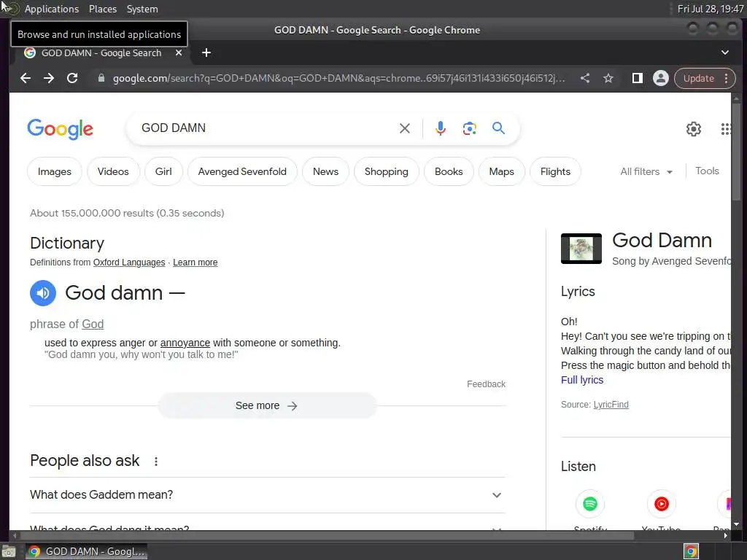Select GOD DAMN window in taskbar

click(86, 551)
